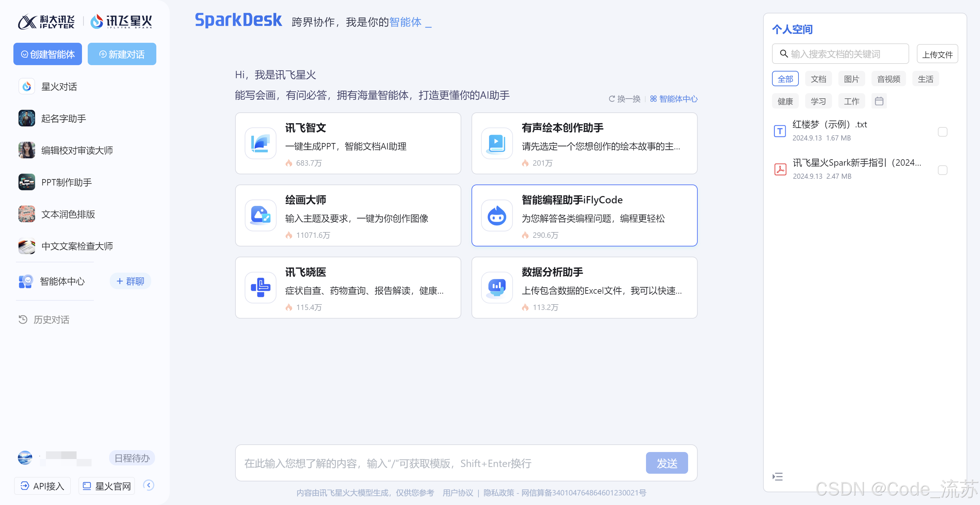Click the 换一换 refresh icon
The height and width of the screenshot is (505, 980).
click(611, 99)
